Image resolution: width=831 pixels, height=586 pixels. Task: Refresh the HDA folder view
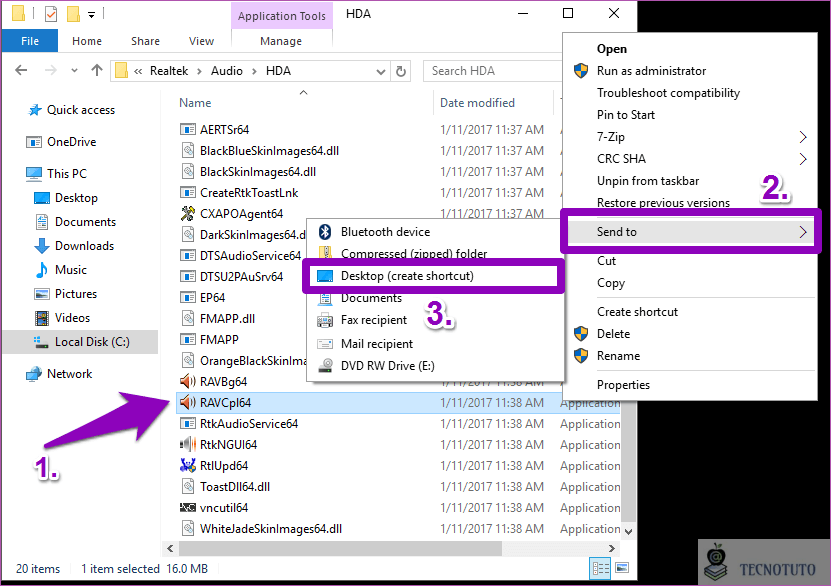pos(401,71)
